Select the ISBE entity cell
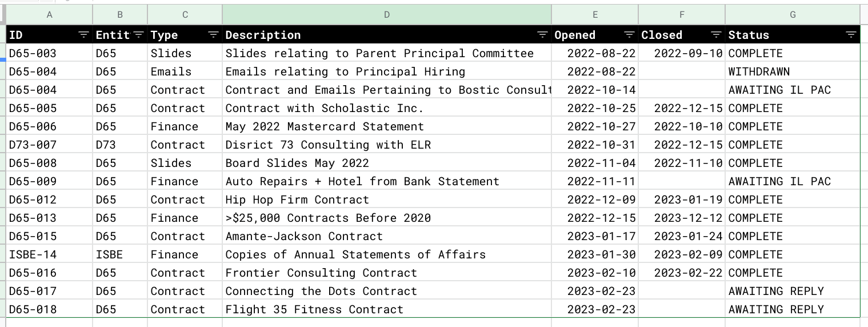Screen dimensions: 868x327 120,254
